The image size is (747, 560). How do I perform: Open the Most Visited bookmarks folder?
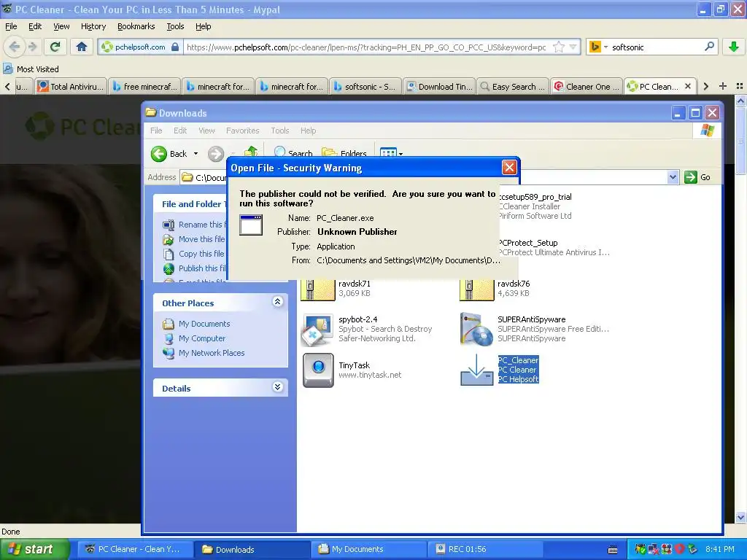(x=31, y=69)
